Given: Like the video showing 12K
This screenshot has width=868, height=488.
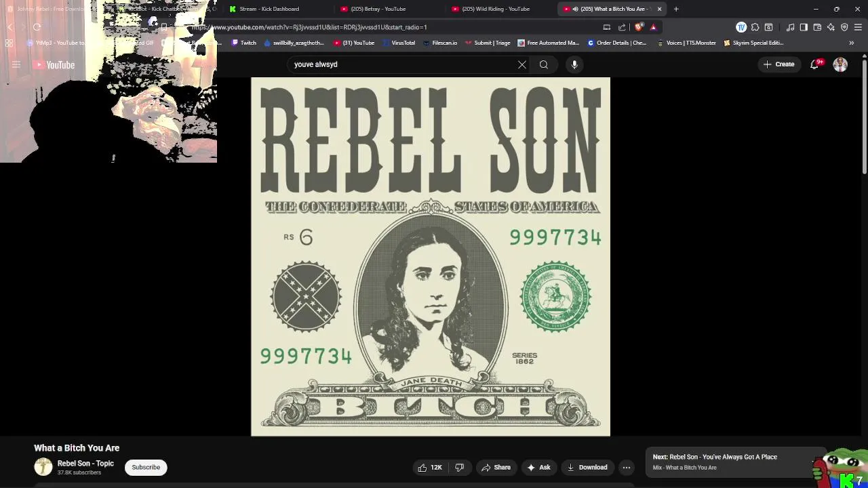Looking at the screenshot, I should click(x=430, y=467).
